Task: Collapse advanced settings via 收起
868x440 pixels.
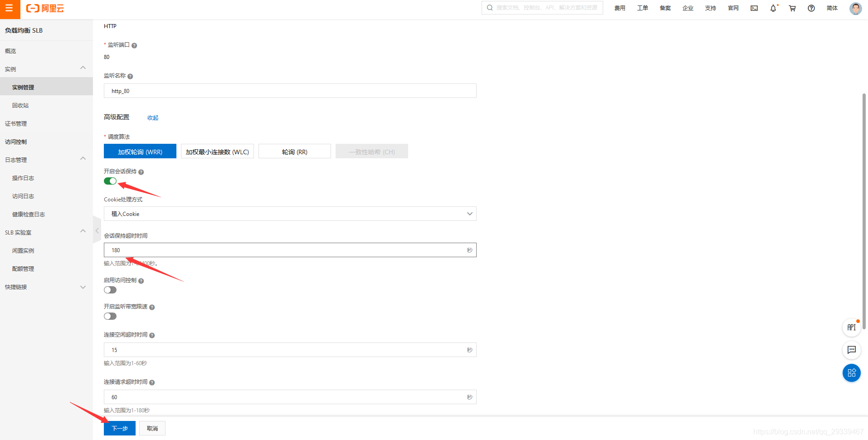Action: pos(153,118)
